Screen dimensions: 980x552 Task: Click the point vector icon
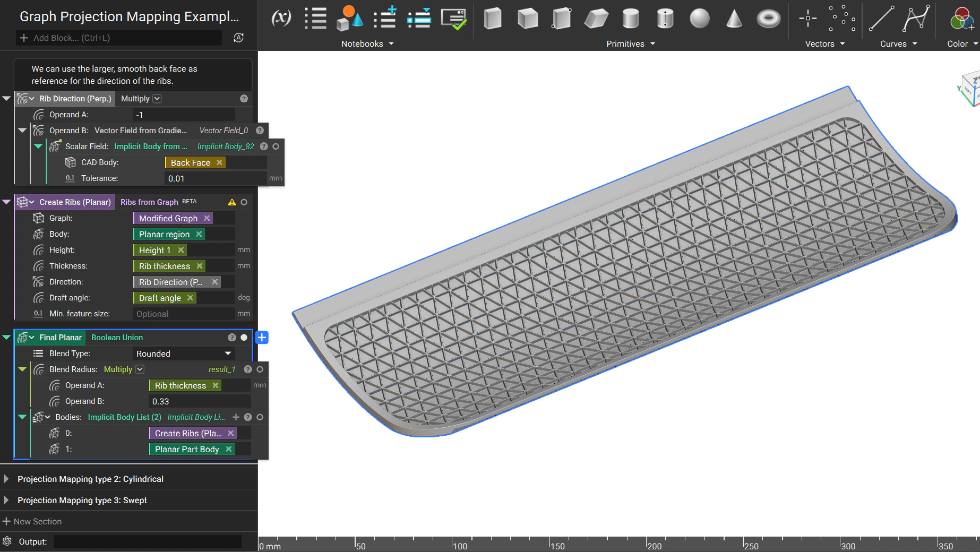coord(807,19)
